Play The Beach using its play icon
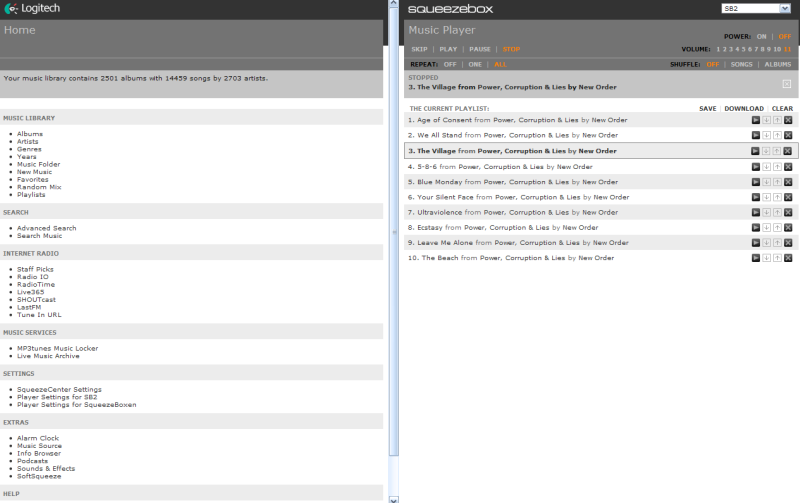This screenshot has height=503, width=800. (756, 258)
